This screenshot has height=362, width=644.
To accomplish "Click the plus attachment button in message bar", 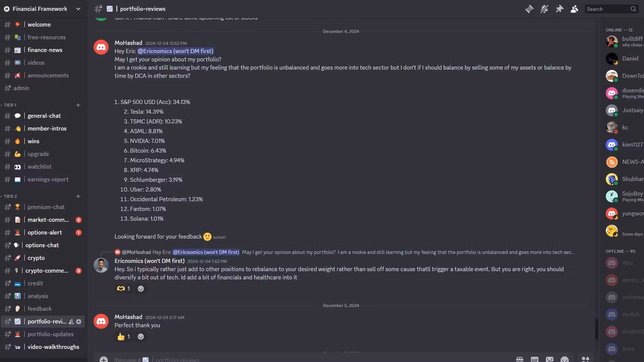I will [x=104, y=359].
